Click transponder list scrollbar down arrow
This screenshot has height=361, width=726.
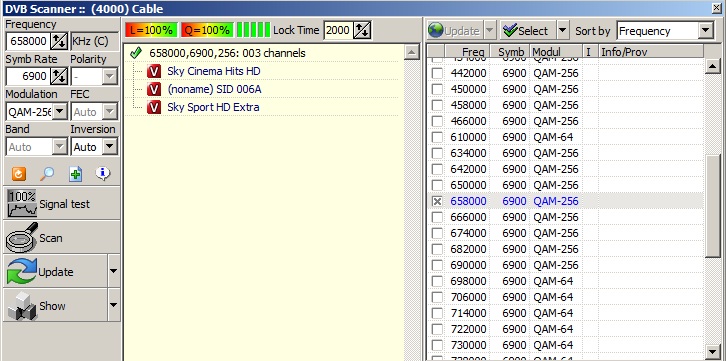[x=712, y=352]
